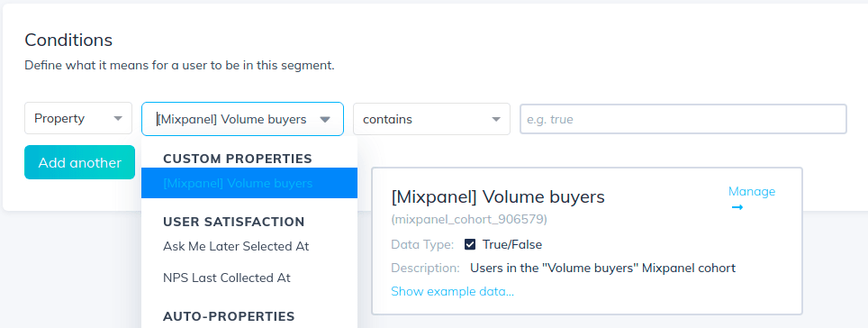Click the mixpanel_cohort_906579 identifier text
This screenshot has width=868, height=328.
(469, 219)
